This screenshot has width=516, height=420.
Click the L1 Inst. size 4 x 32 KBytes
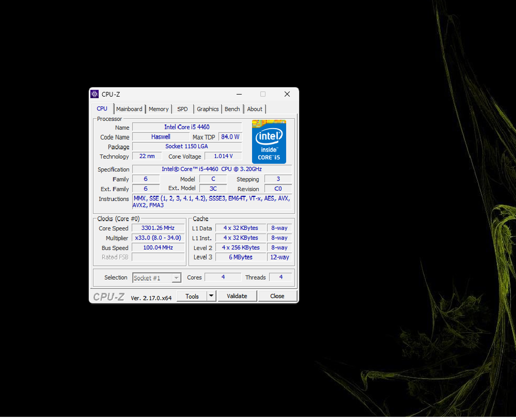[x=240, y=238]
